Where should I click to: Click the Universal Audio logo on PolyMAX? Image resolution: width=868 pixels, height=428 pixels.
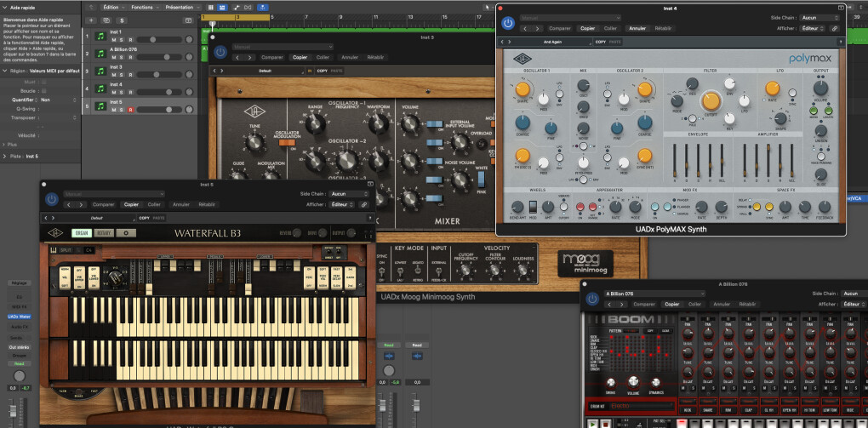tap(522, 59)
